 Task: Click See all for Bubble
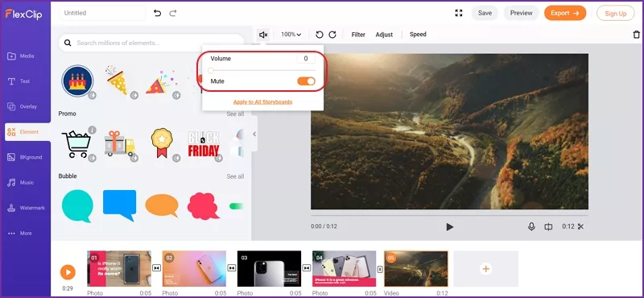click(x=235, y=176)
